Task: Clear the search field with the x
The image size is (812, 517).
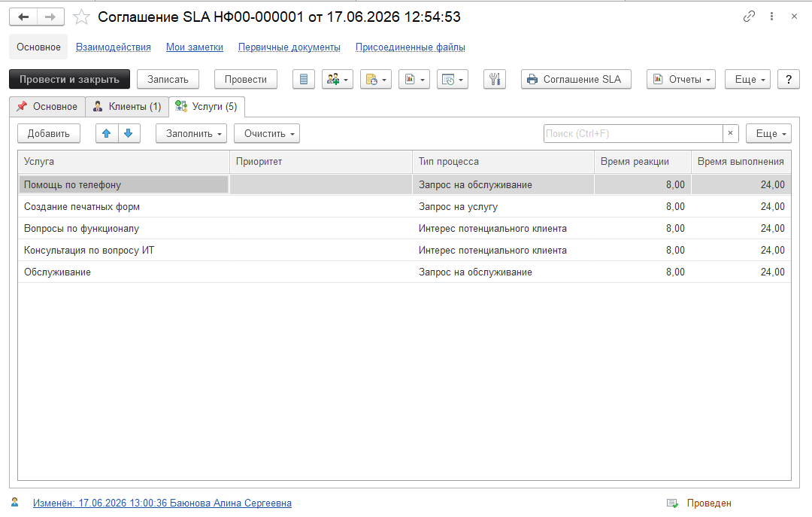Action: click(x=730, y=133)
